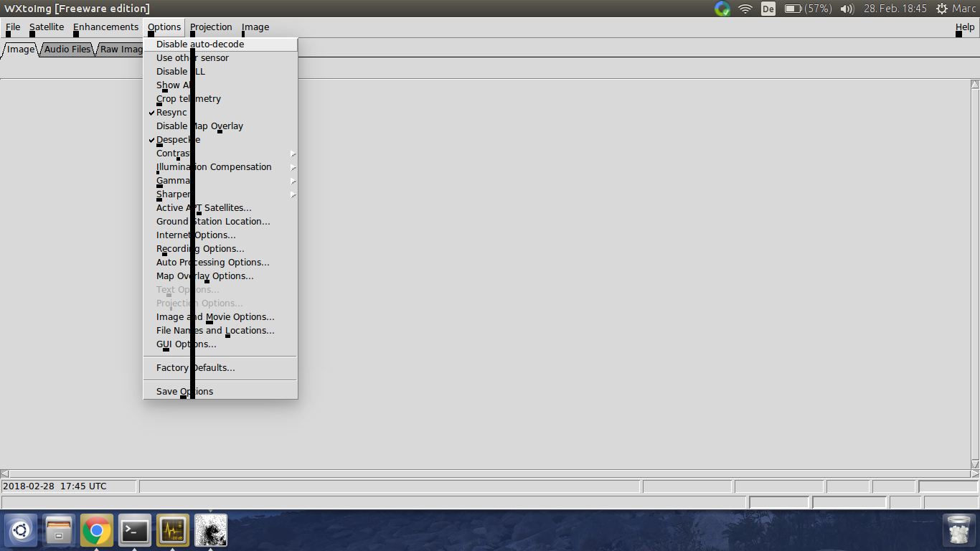Click Factory Defaults
This screenshot has width=980, height=551.
(x=220, y=368)
